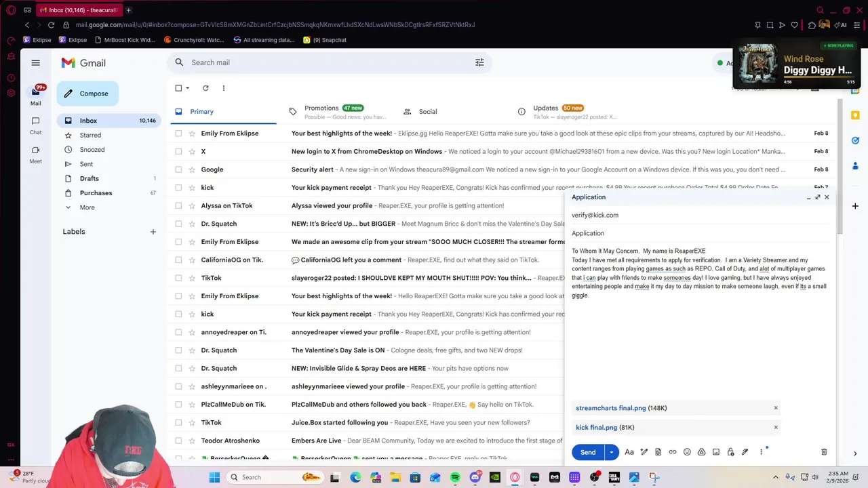Open Mail section in left rail
Image resolution: width=868 pixels, height=488 pixels.
pos(35,96)
